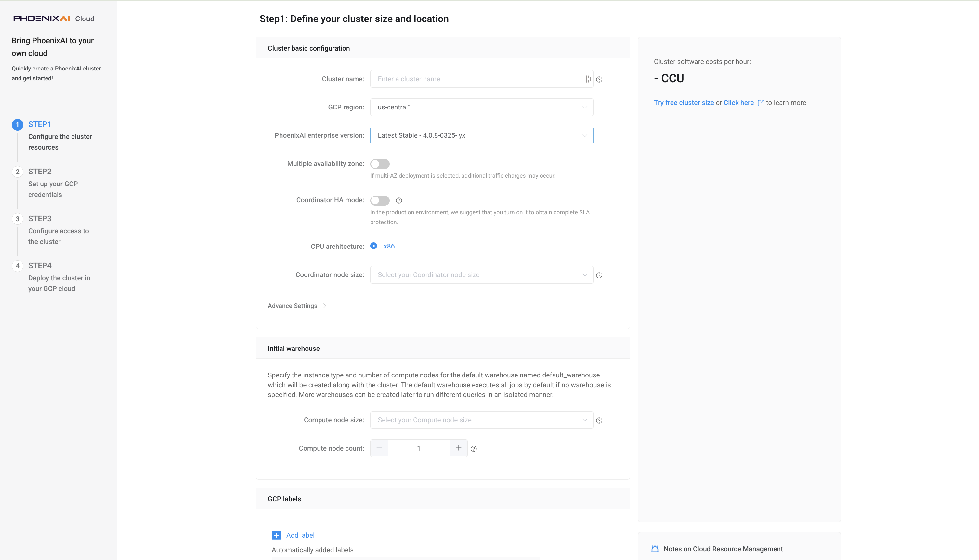
Task: Toggle the Multiple availability zone switch
Action: [x=380, y=164]
